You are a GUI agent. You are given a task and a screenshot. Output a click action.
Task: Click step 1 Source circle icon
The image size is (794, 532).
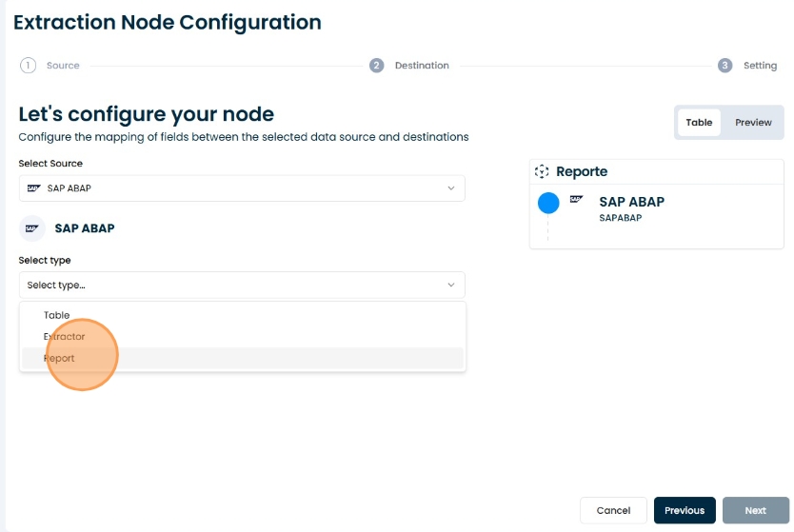click(28, 66)
